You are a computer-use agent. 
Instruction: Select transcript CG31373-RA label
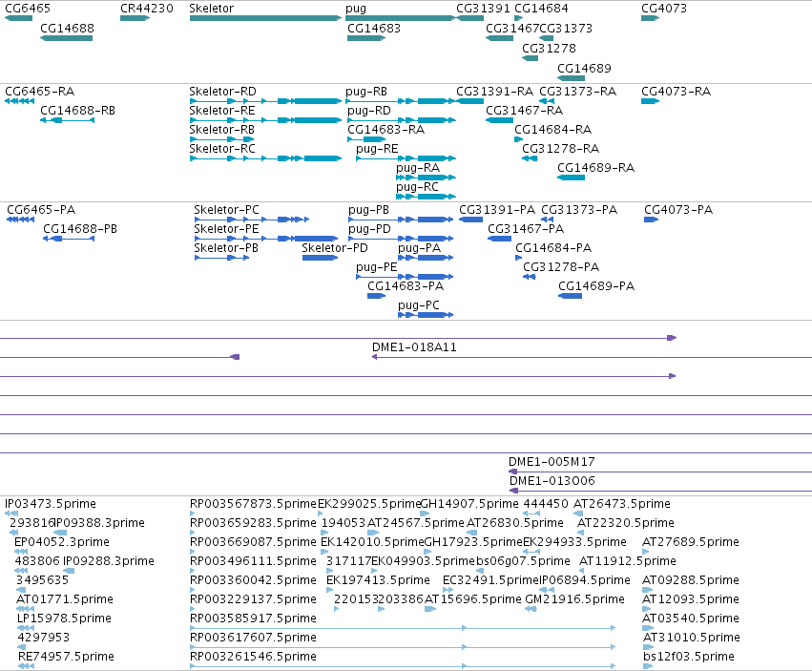click(x=578, y=92)
